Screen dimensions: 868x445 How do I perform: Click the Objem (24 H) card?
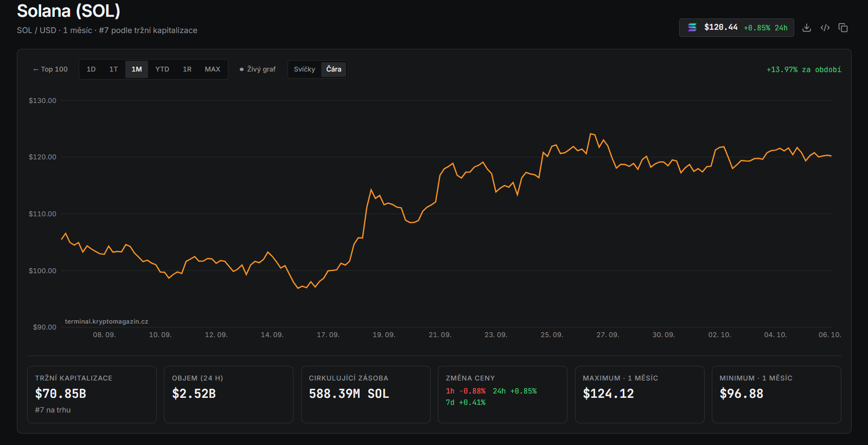coord(228,395)
